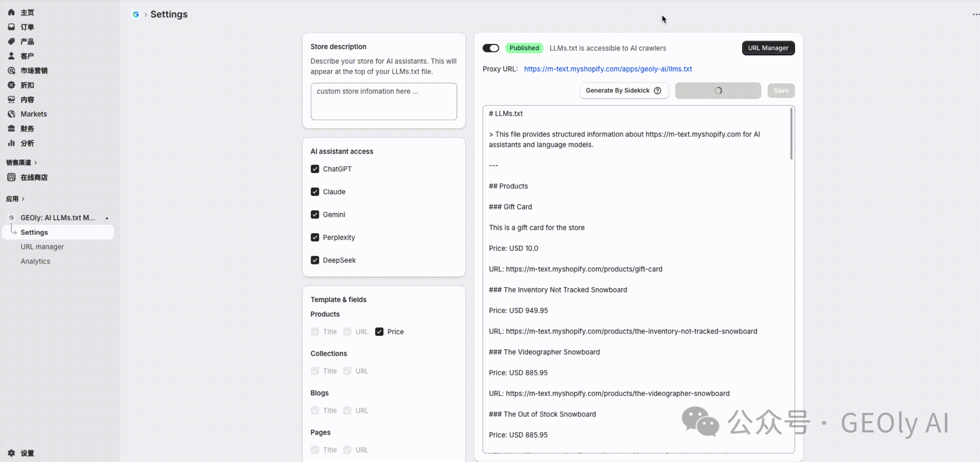Select Settings under GEOly app
This screenshot has height=462, width=980.
58,232
